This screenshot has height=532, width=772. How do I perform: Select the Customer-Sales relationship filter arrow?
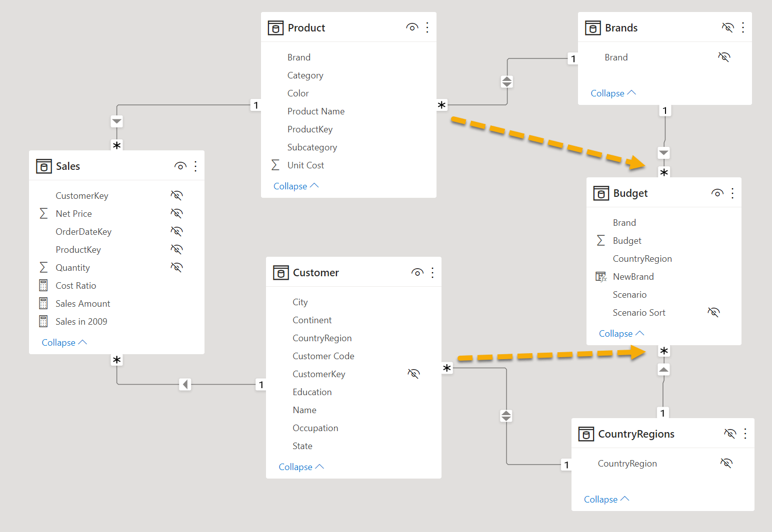coord(185,384)
